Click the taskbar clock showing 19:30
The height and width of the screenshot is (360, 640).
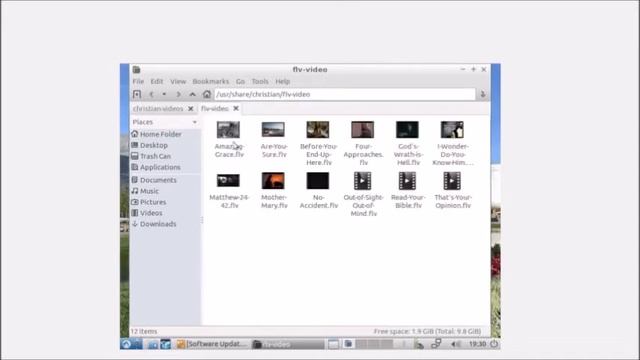pyautogui.click(x=477, y=344)
